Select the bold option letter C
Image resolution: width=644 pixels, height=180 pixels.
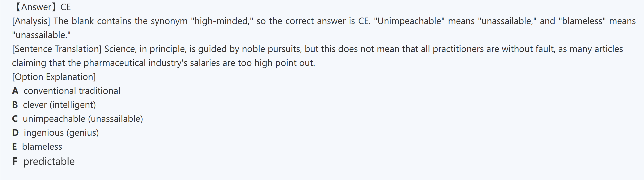(15, 119)
